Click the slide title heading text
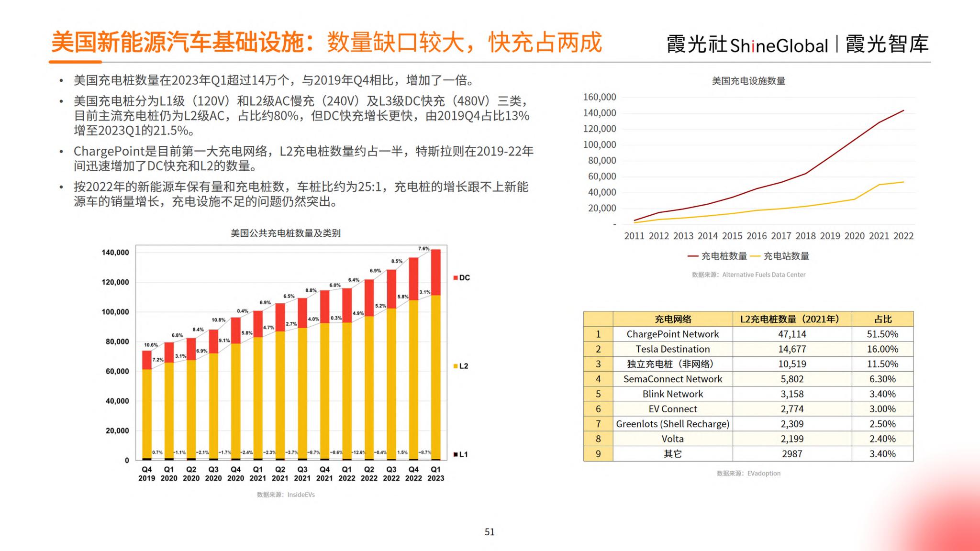The height and width of the screenshot is (551, 980). point(326,43)
